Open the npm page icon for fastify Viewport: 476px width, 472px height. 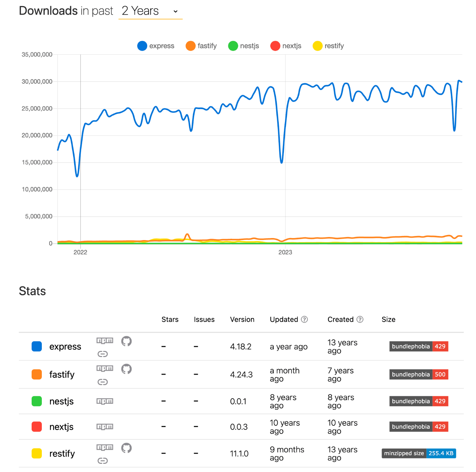click(105, 368)
